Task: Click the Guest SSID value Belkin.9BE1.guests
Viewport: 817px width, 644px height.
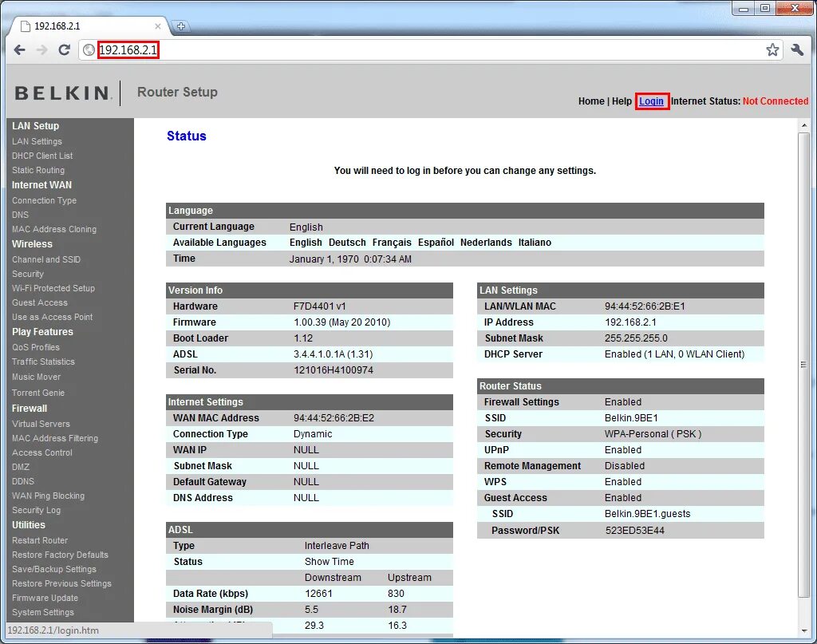Action: (x=647, y=514)
